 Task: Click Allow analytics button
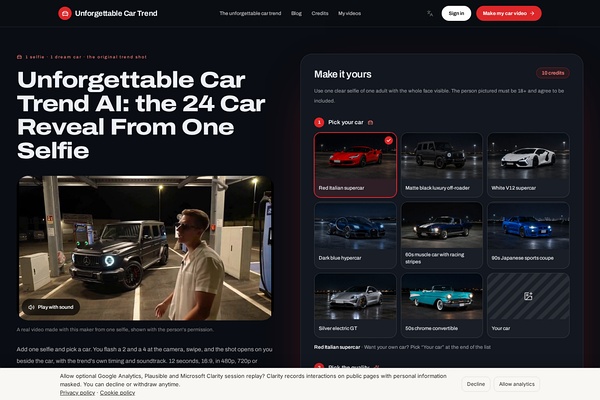tap(517, 384)
